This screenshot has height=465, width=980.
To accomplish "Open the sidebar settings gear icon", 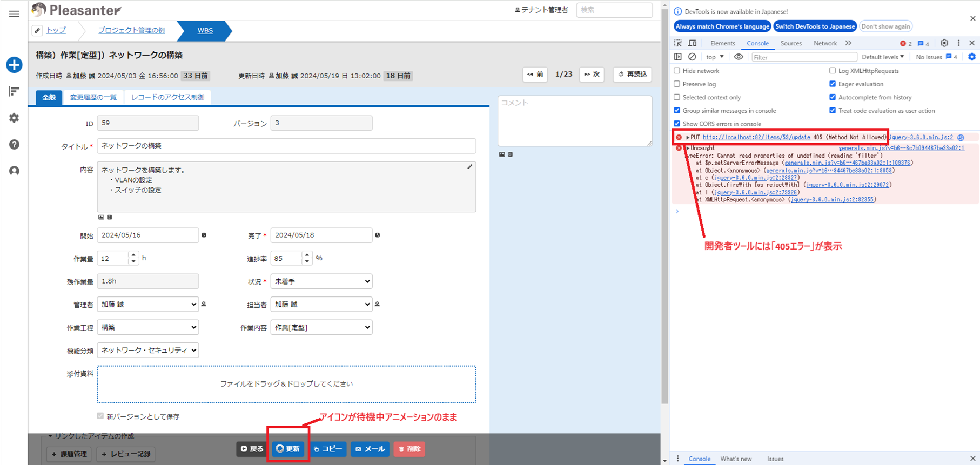I will [x=14, y=118].
